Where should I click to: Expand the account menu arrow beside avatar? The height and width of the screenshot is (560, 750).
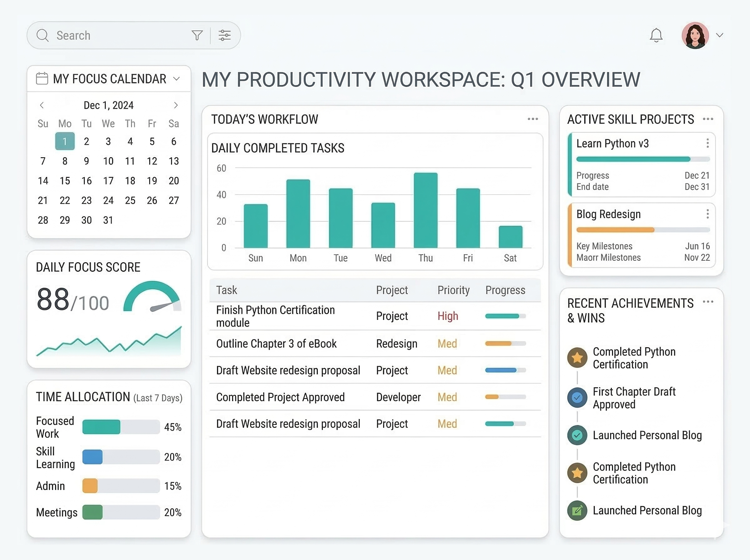pos(719,35)
